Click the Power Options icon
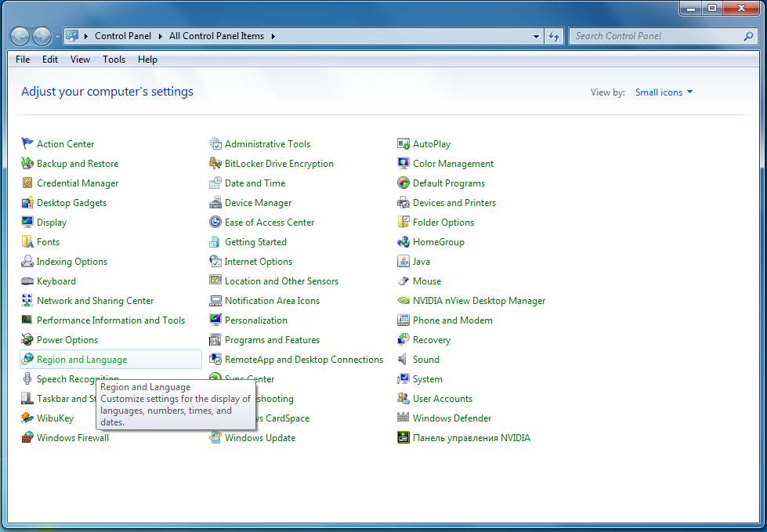The image size is (767, 532). coord(27,340)
